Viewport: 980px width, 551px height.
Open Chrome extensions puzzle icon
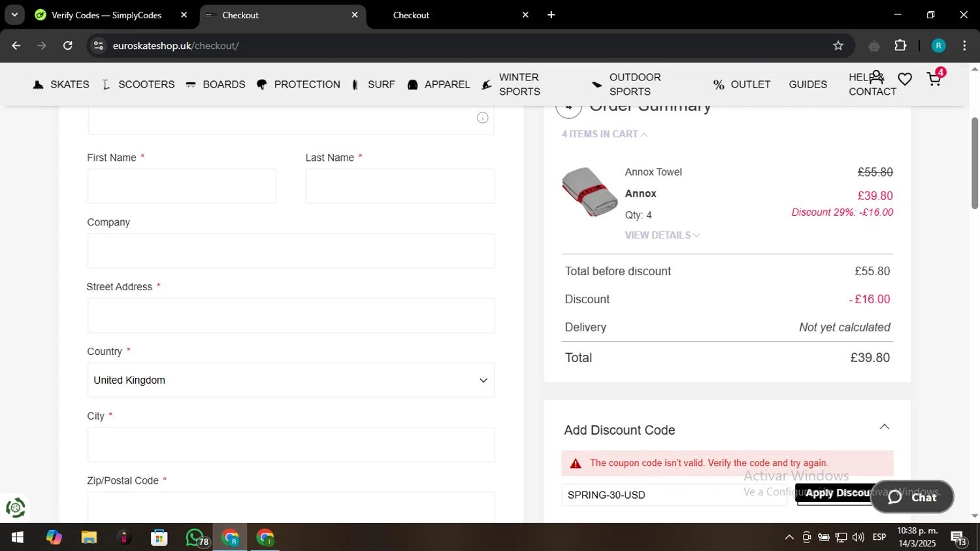click(900, 46)
